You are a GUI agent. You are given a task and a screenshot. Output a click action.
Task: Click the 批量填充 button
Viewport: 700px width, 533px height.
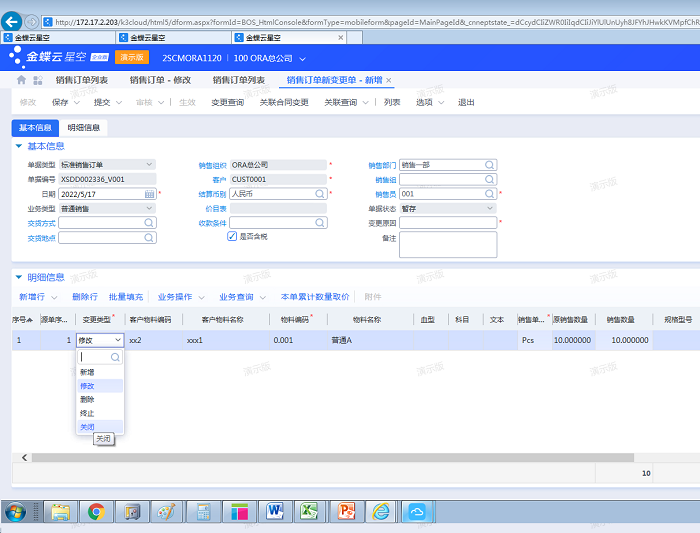pyautogui.click(x=125, y=297)
